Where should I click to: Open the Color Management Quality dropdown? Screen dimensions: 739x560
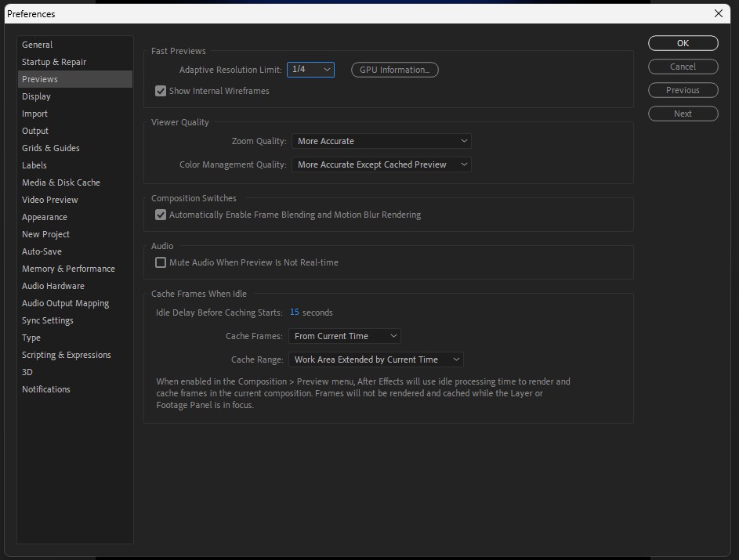[381, 164]
